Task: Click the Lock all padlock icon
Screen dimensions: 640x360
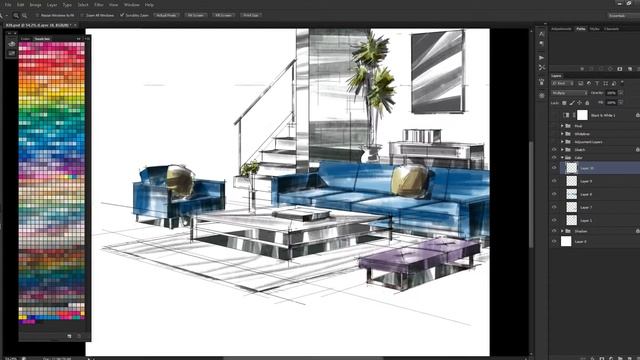Action: click(587, 103)
